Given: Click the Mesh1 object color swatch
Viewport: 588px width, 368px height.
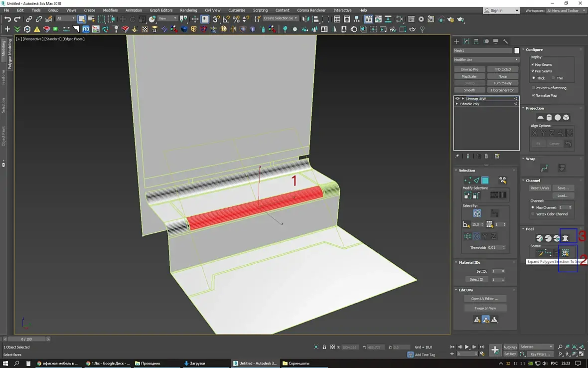Looking at the screenshot, I should 517,51.
